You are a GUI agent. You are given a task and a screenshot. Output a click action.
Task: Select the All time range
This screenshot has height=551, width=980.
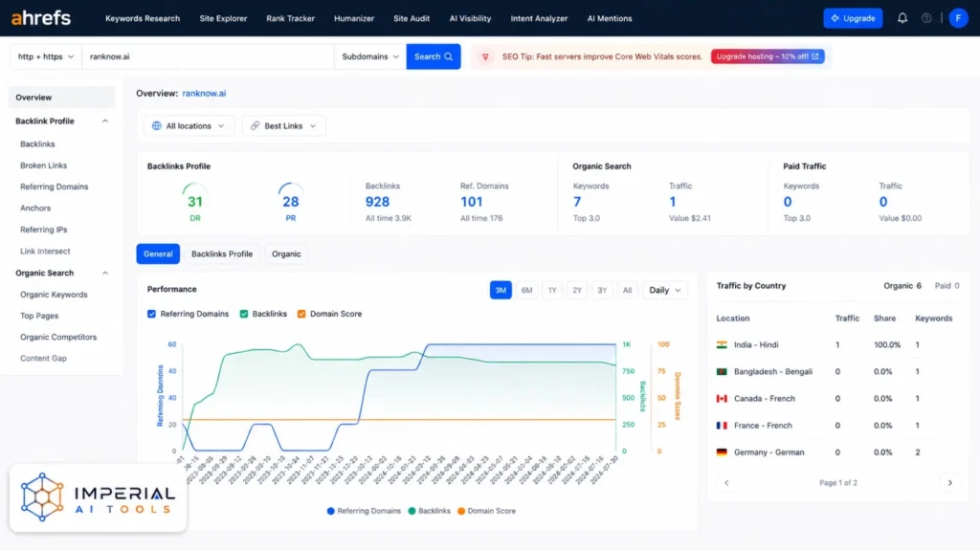pyautogui.click(x=627, y=290)
